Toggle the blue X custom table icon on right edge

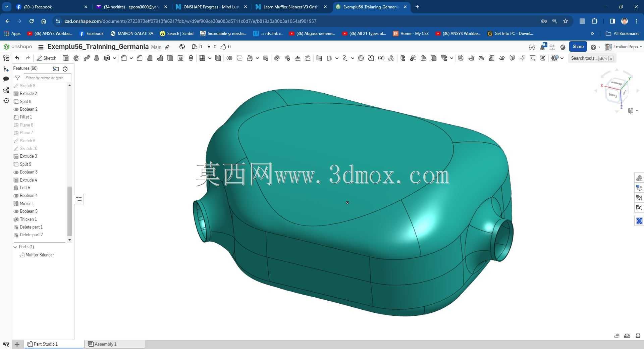(x=639, y=221)
